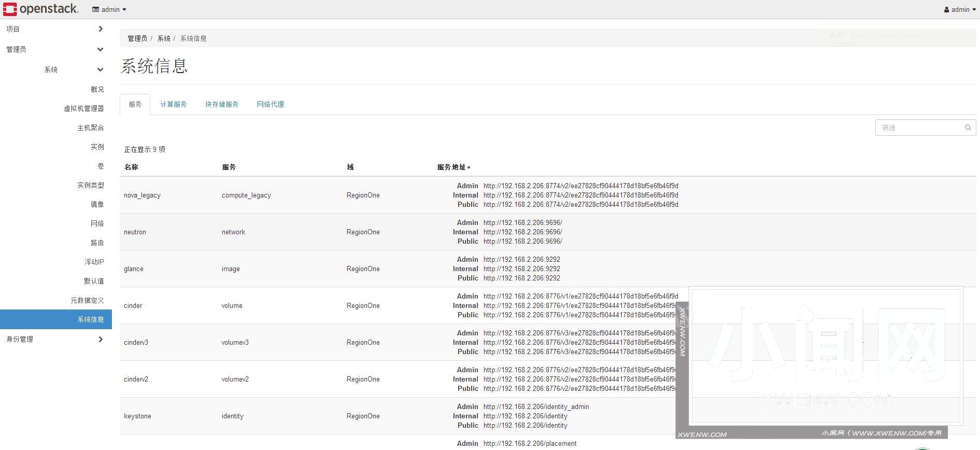This screenshot has height=450, width=980.
Task: Open 默认值 in the sidebar
Action: [x=94, y=281]
